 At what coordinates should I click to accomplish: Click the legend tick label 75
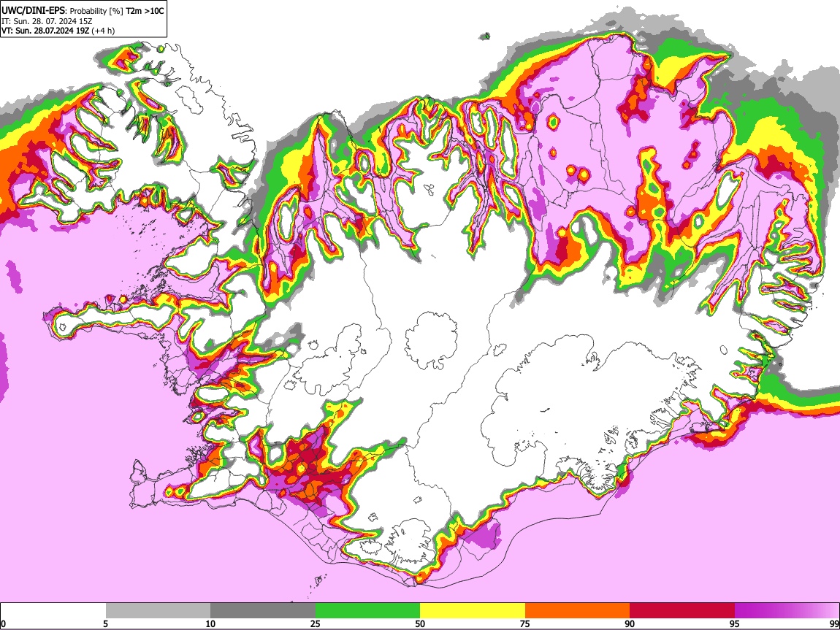pos(525,623)
